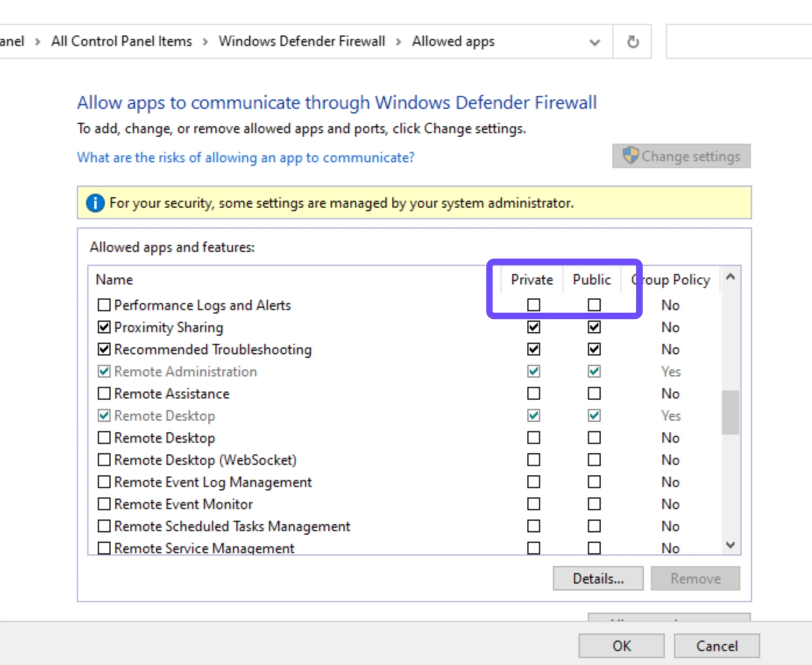Select the "Proximity Sharing" row name
Screen dimensions: 812x665
tap(169, 328)
